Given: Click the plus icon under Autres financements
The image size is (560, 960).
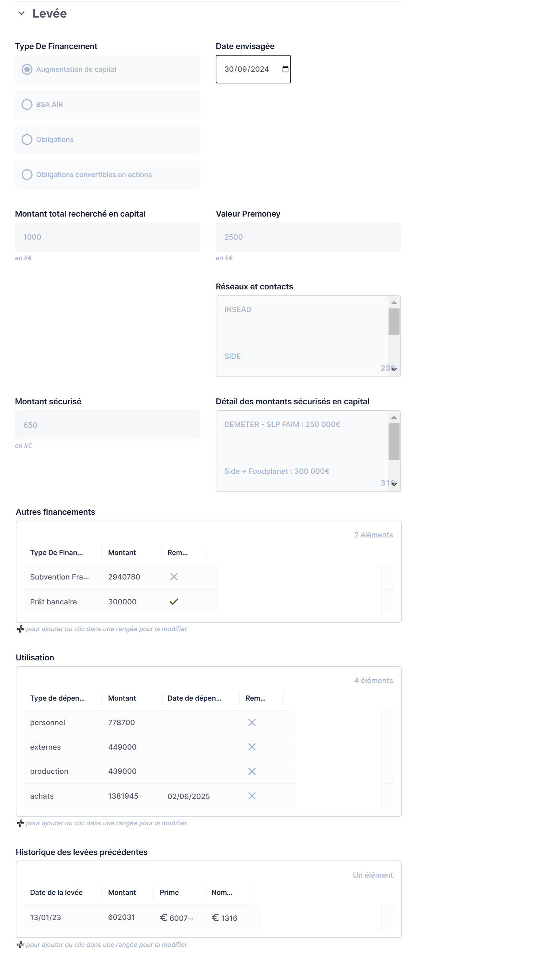Looking at the screenshot, I should pos(20,629).
